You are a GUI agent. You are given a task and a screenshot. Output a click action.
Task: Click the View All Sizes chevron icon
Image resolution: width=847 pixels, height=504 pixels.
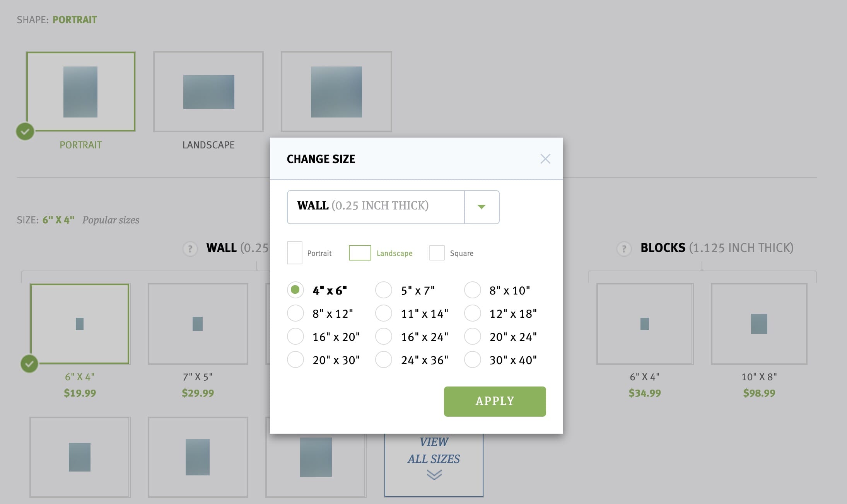point(434,475)
